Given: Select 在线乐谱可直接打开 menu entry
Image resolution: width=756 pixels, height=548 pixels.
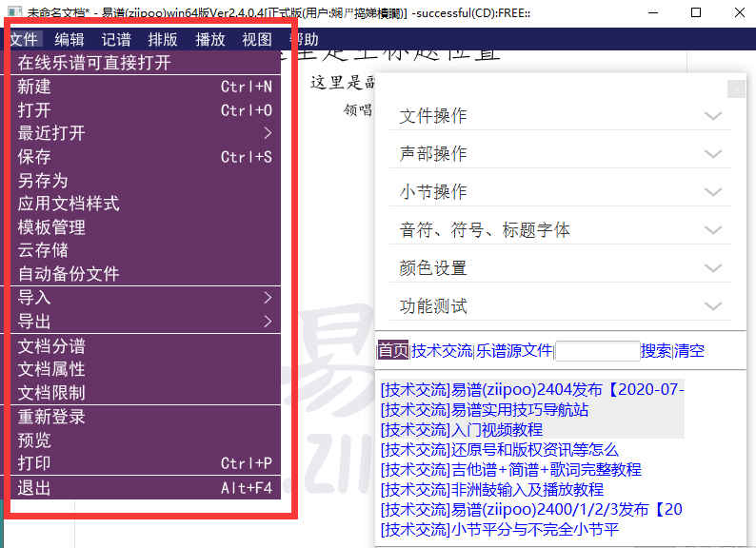Looking at the screenshot, I should (x=146, y=63).
